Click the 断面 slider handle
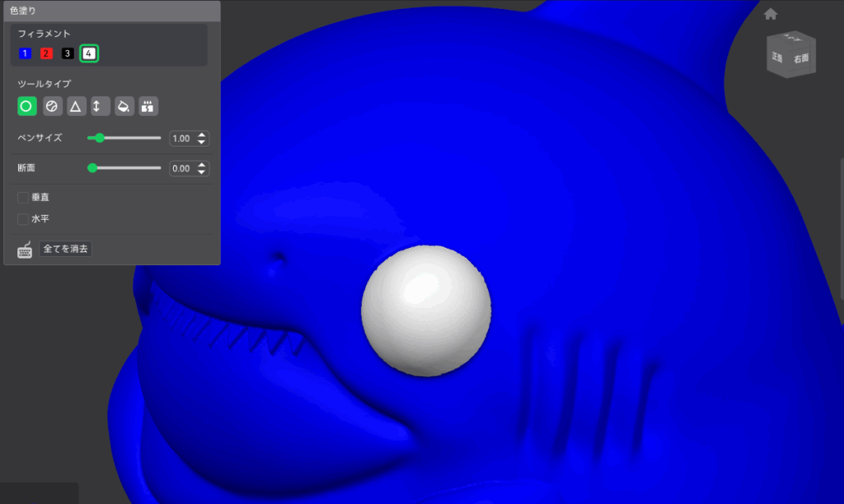The image size is (844, 504). [92, 168]
